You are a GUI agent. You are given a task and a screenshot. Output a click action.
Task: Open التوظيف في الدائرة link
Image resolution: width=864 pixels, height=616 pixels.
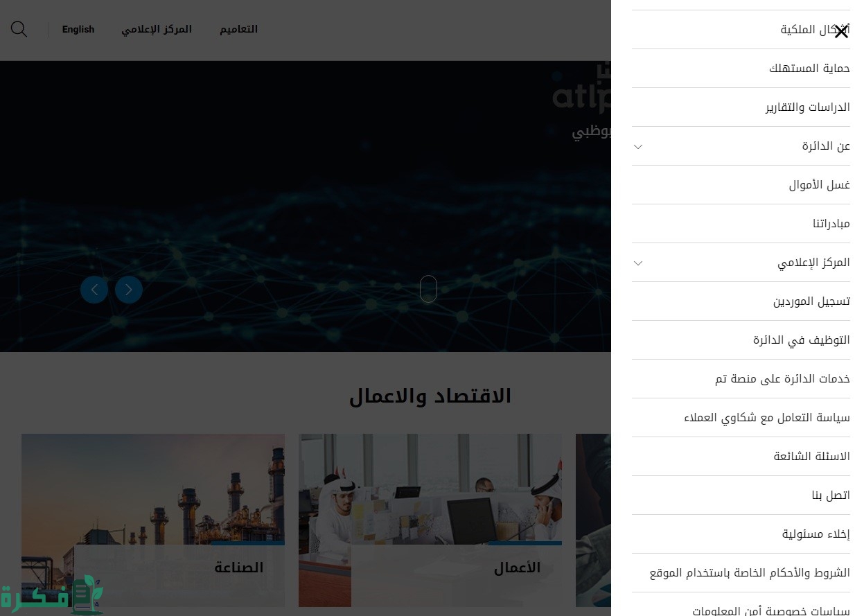pyautogui.click(x=801, y=340)
